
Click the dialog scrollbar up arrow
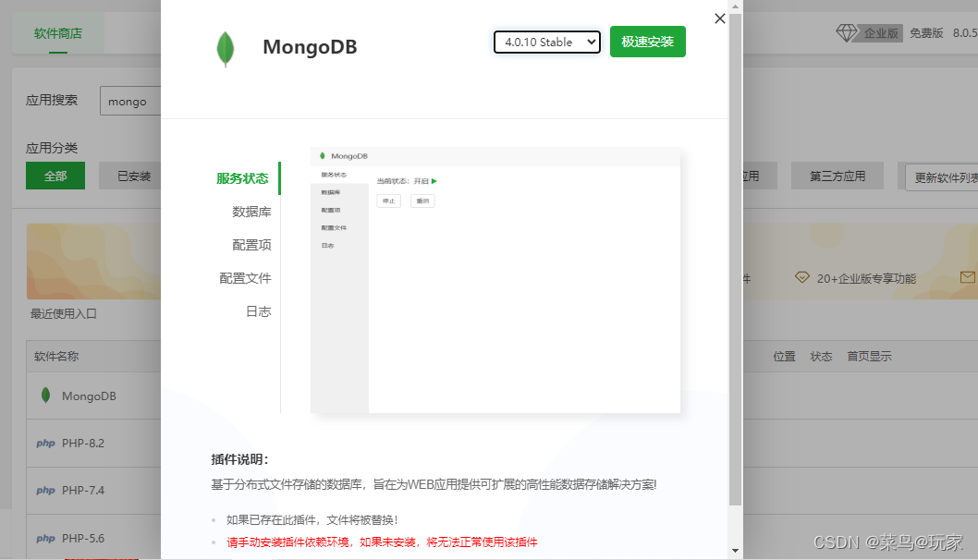(736, 6)
